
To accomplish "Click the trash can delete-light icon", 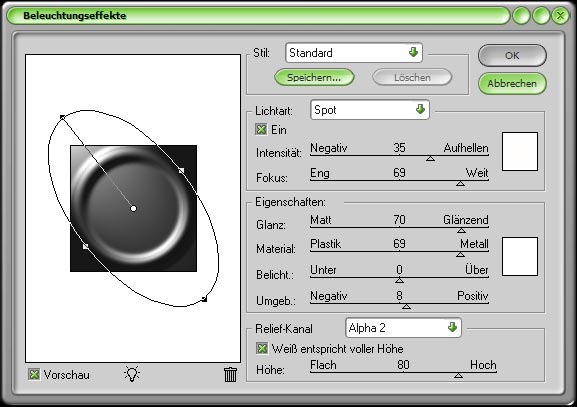I will tap(230, 374).
